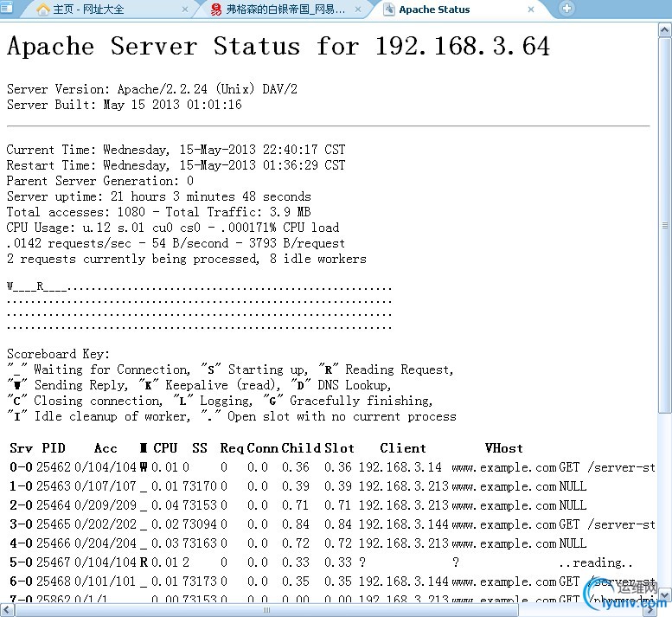
Task: Click the vertical scrollbar up arrow
Action: point(664,29)
